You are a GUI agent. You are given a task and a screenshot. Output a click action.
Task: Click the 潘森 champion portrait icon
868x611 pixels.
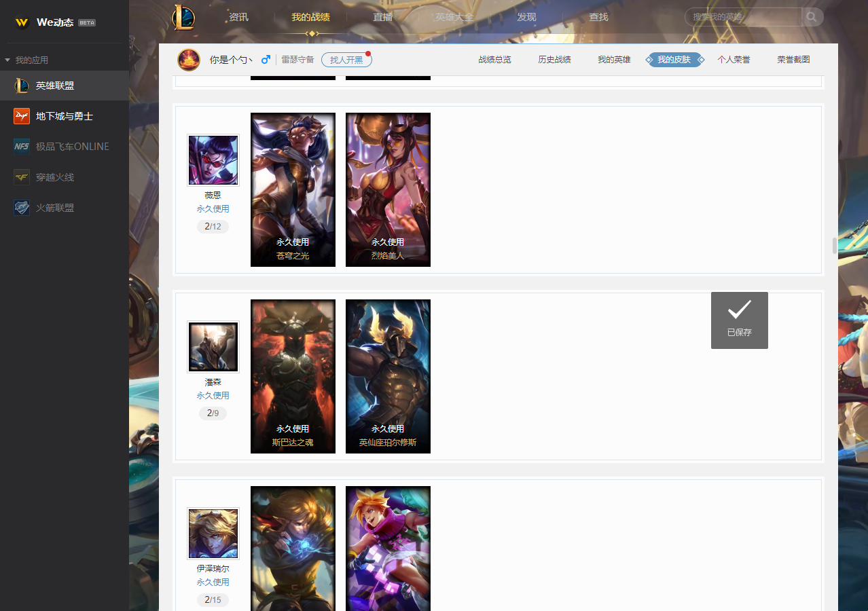point(213,347)
